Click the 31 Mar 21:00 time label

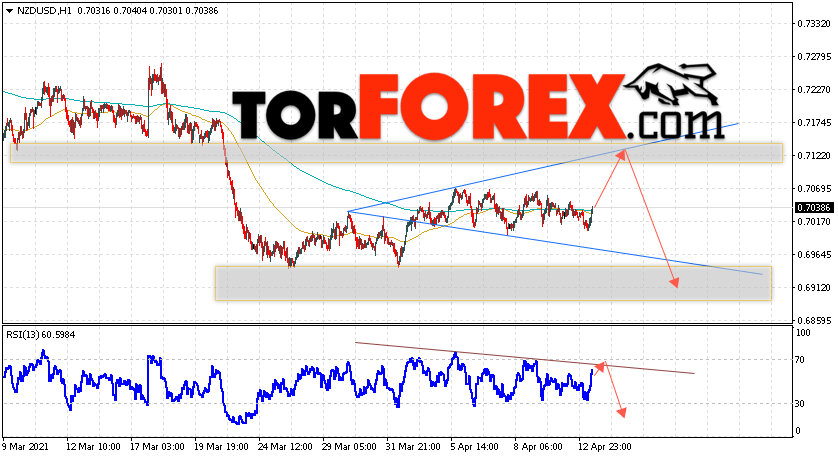(413, 447)
